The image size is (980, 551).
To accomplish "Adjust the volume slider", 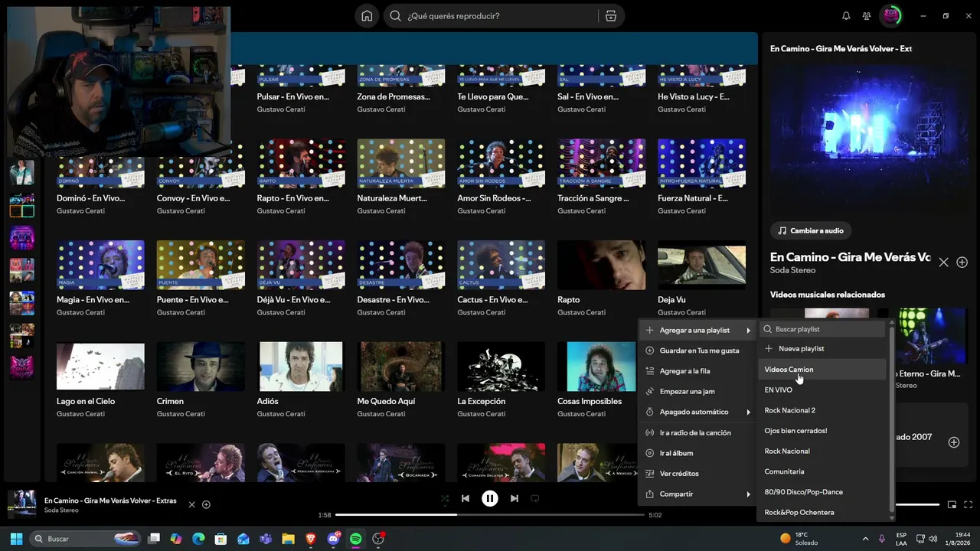I will (x=917, y=504).
